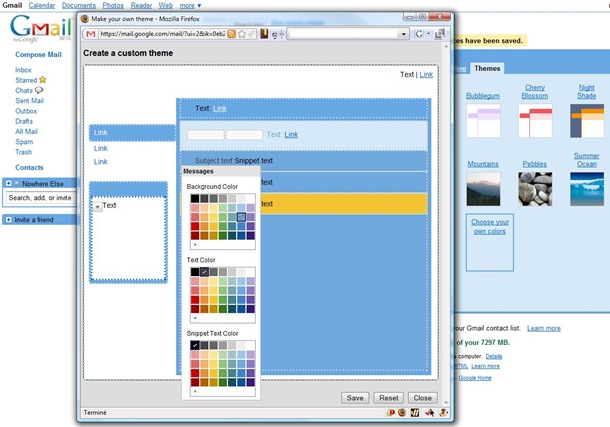
Task: Click the Gmail site icon in address bar
Action: [x=91, y=34]
